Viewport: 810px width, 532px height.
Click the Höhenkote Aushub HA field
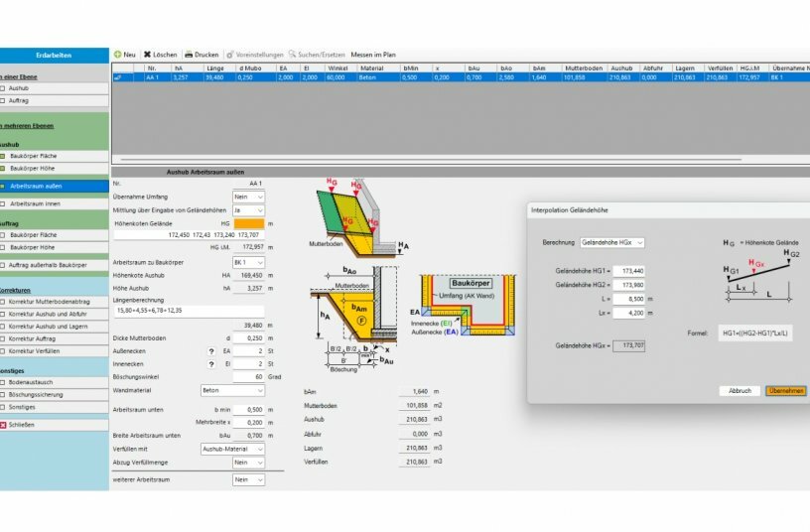click(248, 275)
